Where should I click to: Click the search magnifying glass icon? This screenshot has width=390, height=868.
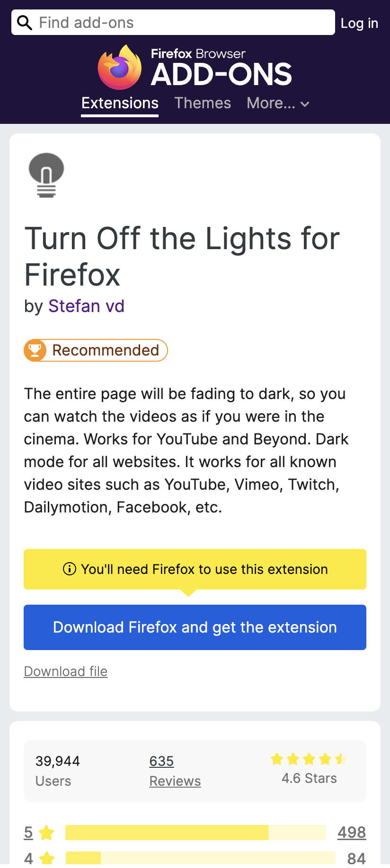24,22
